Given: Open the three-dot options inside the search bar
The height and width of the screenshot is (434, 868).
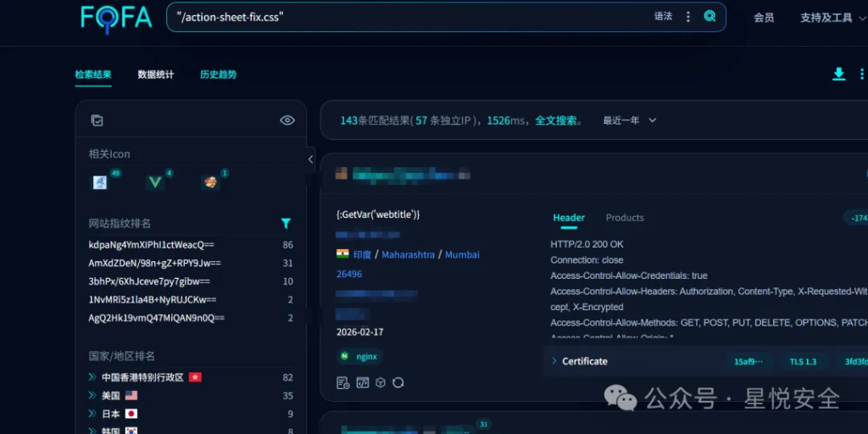Looking at the screenshot, I should coord(688,16).
